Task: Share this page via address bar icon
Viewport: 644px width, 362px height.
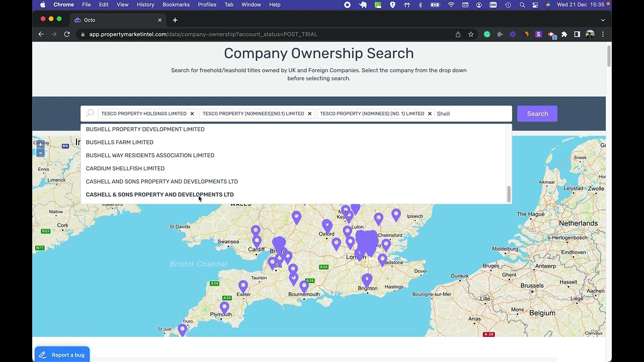Action: (x=458, y=34)
